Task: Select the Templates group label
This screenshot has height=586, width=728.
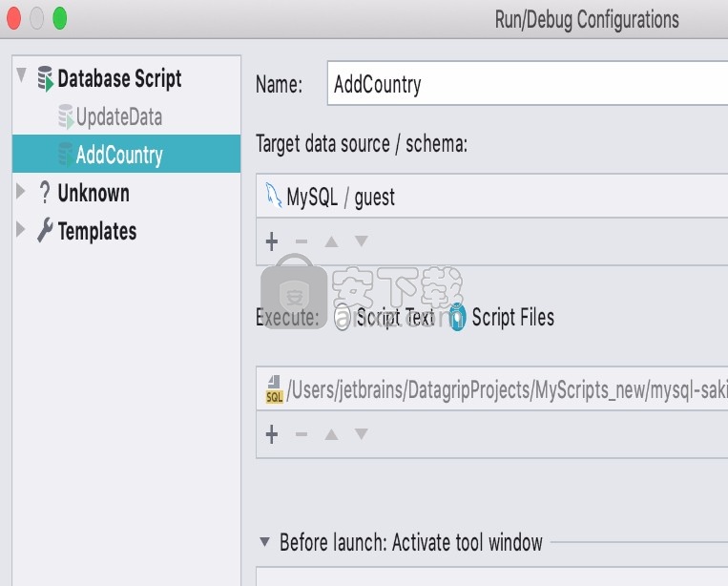Action: (x=97, y=231)
